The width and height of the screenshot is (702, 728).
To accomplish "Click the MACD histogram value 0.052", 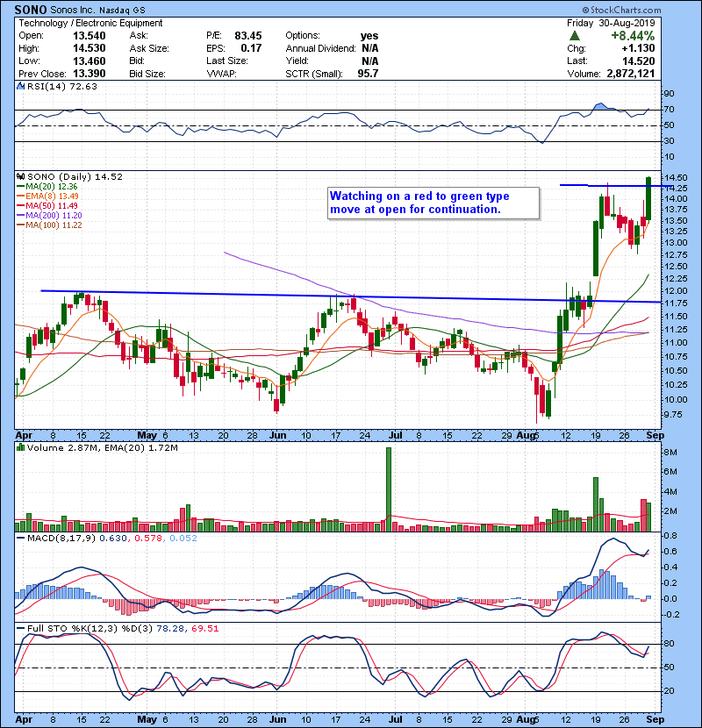I will click(183, 539).
